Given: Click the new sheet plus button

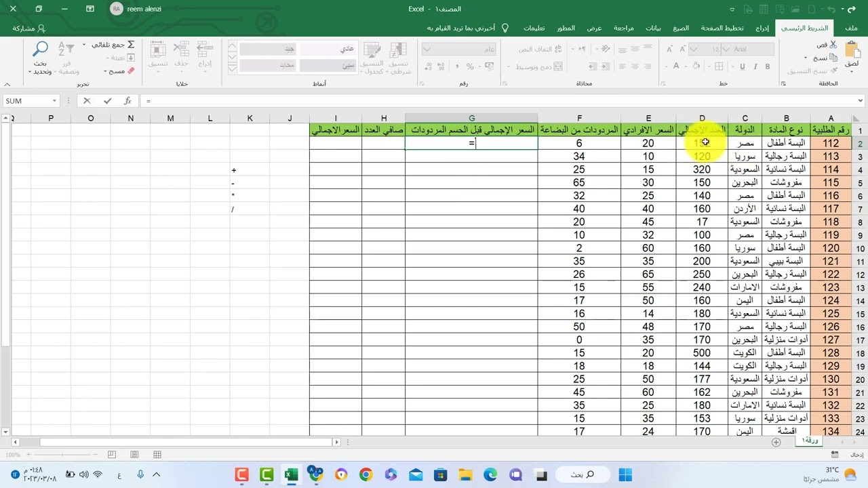Looking at the screenshot, I should 776,442.
